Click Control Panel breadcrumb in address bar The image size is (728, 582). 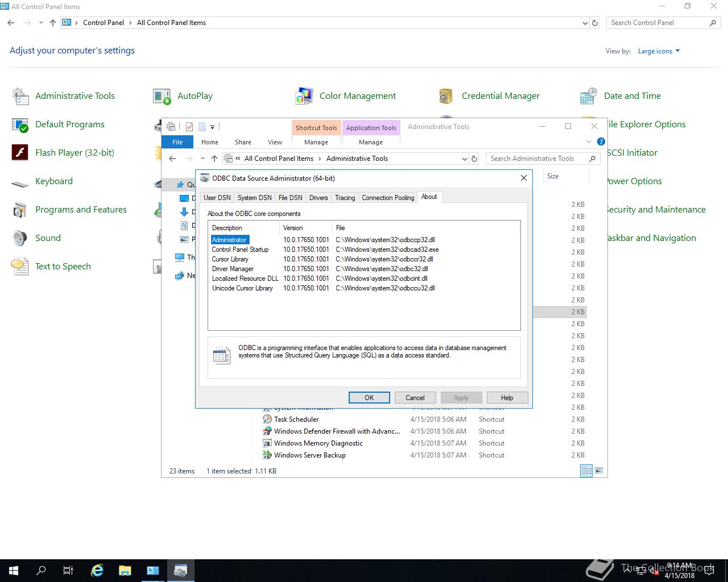(104, 23)
